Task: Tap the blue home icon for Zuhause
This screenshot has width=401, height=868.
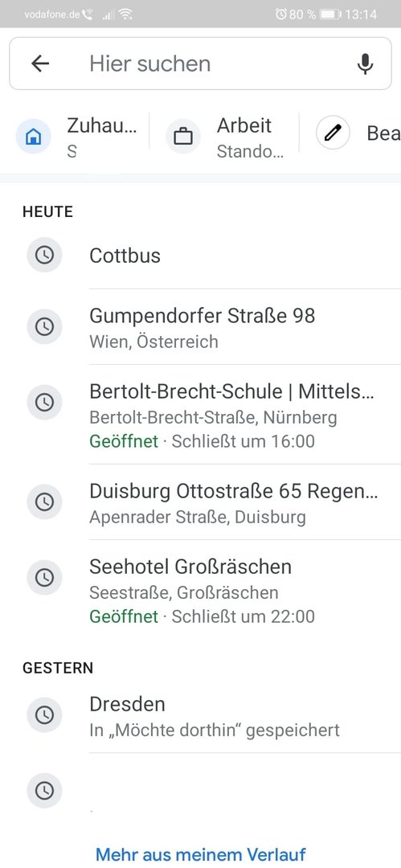Action: point(33,136)
